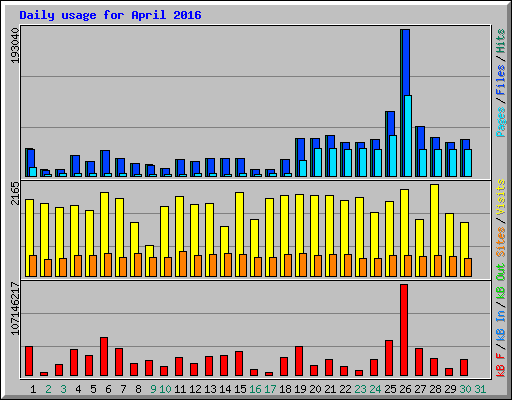Click the orange "Sites" legend label
The width and height of the screenshot is (512, 400).
click(501, 242)
